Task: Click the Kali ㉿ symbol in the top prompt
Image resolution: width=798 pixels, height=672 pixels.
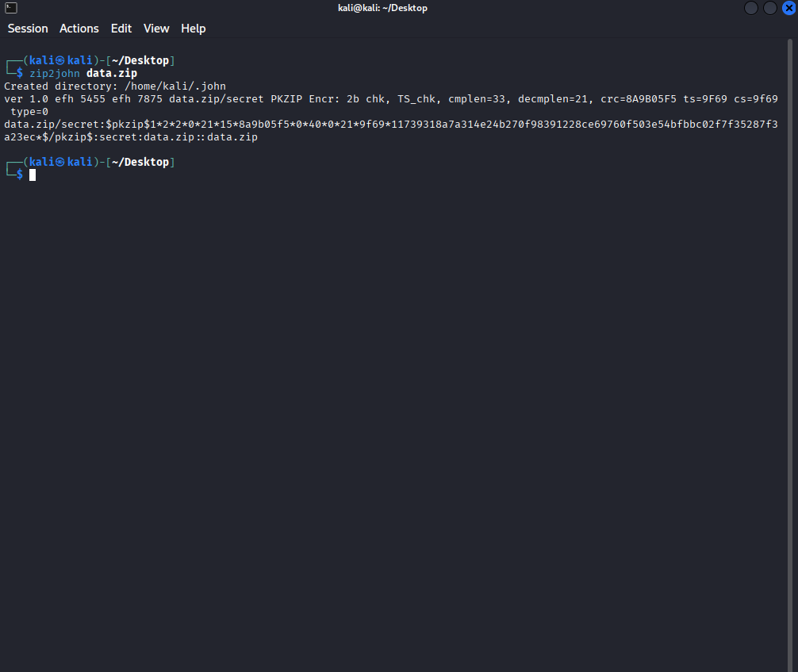Action: point(59,60)
